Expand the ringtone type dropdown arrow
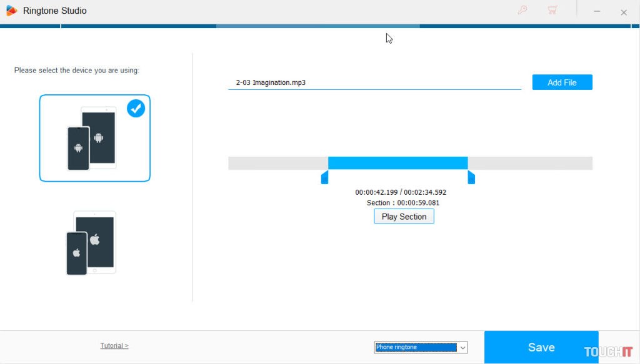 [462, 347]
